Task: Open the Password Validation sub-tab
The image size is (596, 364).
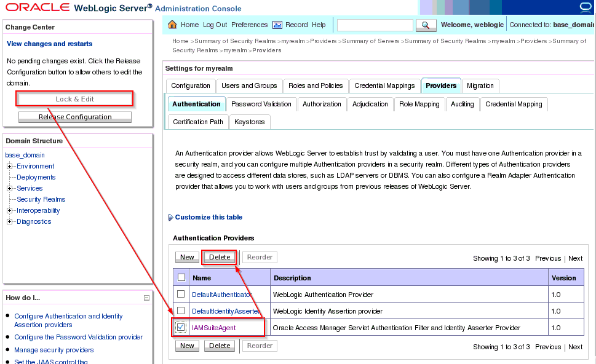Action: tap(261, 104)
